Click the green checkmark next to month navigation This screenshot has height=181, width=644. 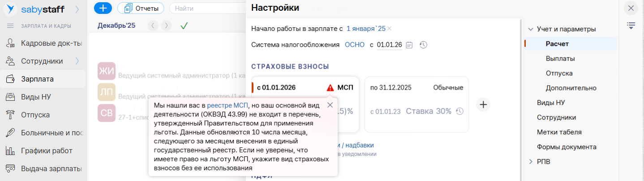click(184, 26)
